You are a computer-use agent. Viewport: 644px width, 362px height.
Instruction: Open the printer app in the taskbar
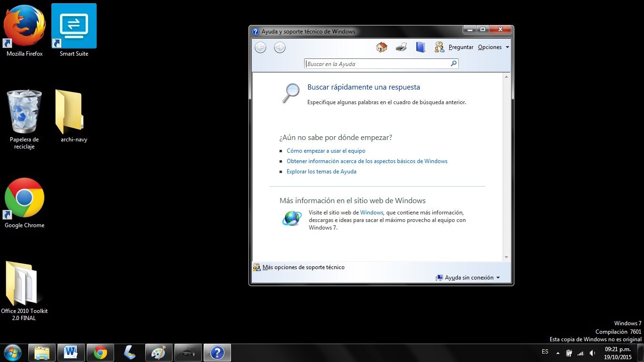(188, 353)
